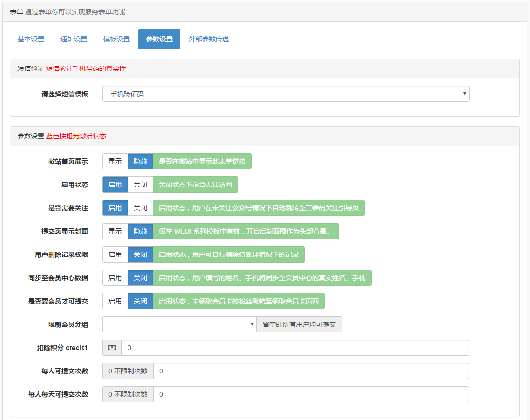
Task: Switch to the 基本设置 tab
Action: 31,39
